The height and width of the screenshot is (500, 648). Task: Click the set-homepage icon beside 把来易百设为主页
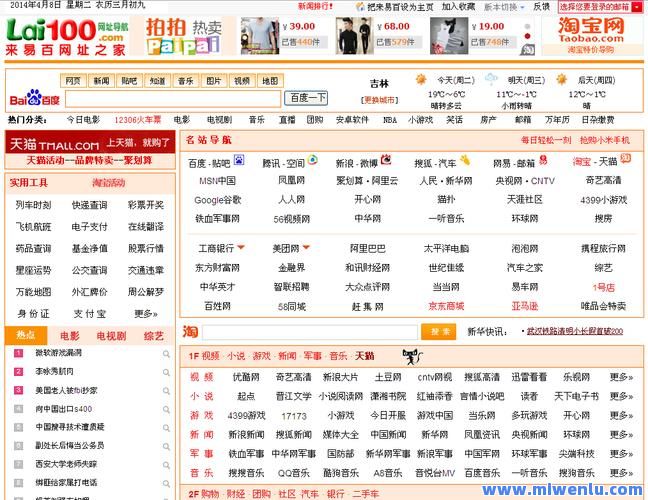[360, 7]
